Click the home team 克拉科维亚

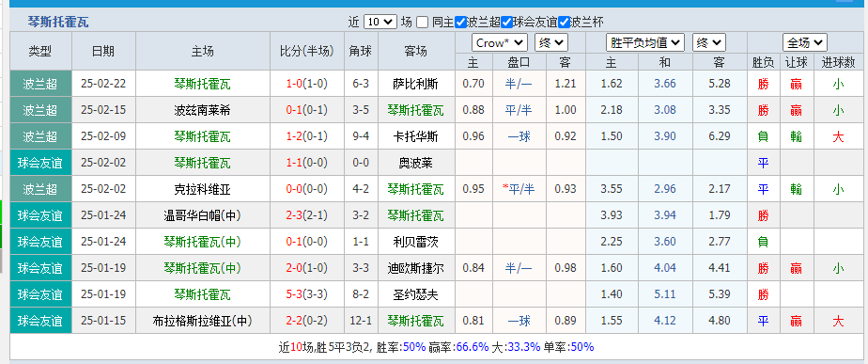pos(202,189)
